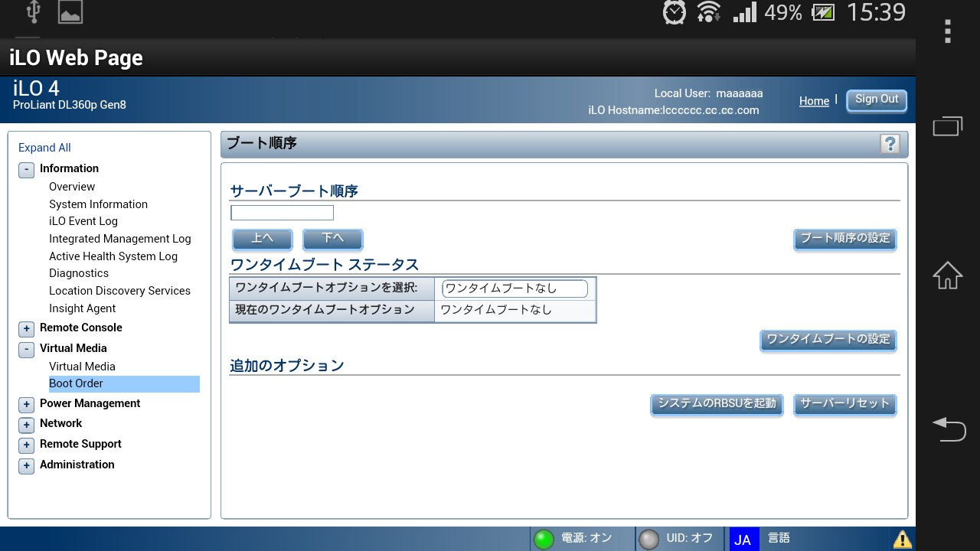Click the help question mark icon

pos(890,144)
